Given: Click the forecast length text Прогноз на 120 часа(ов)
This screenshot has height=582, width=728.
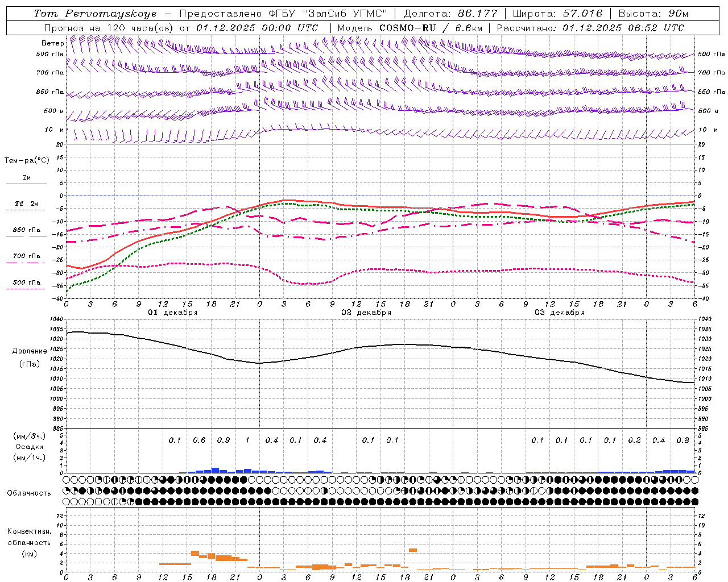Looking at the screenshot, I should coord(109,28).
